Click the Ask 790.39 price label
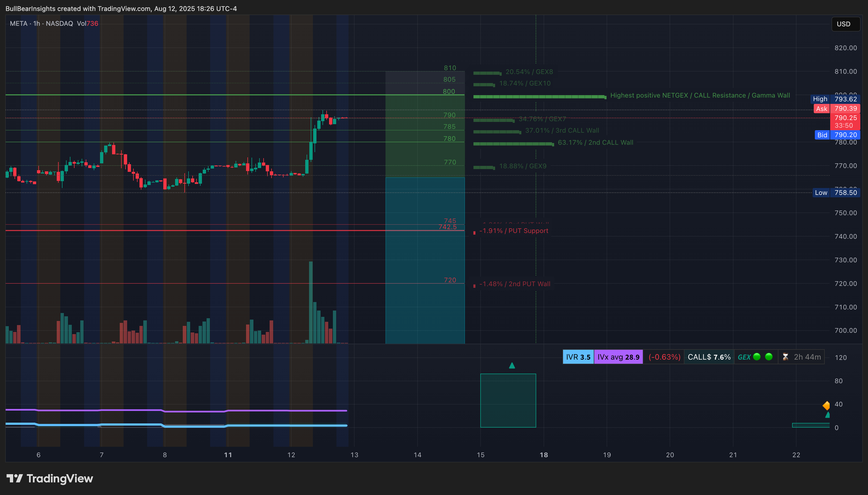The image size is (868, 495). 837,109
